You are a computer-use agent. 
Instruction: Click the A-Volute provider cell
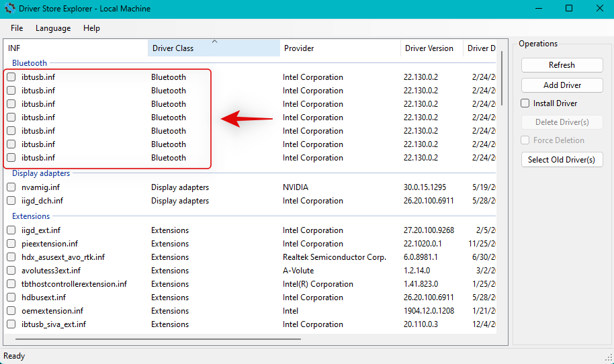click(x=298, y=271)
